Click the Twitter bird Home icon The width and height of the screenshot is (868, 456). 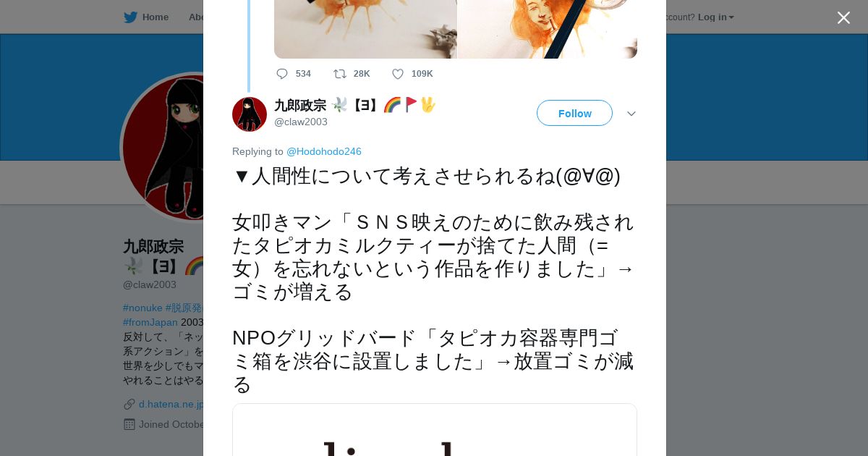[x=130, y=17]
